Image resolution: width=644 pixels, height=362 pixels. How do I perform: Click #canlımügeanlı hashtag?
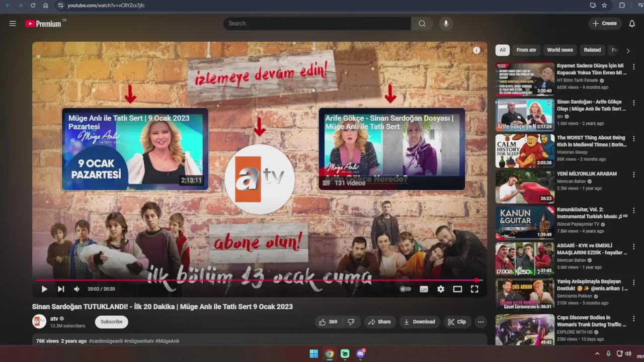click(106, 341)
